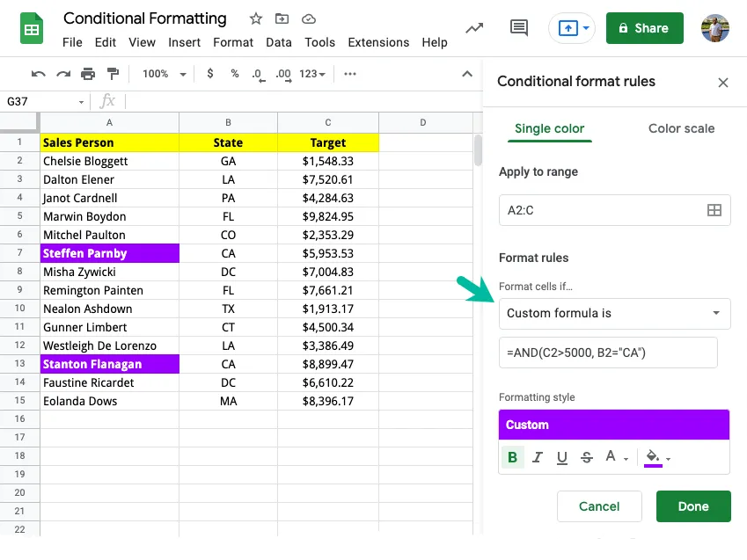
Task: Toggle strikethrough in Formatting style
Action: pyautogui.click(x=587, y=457)
